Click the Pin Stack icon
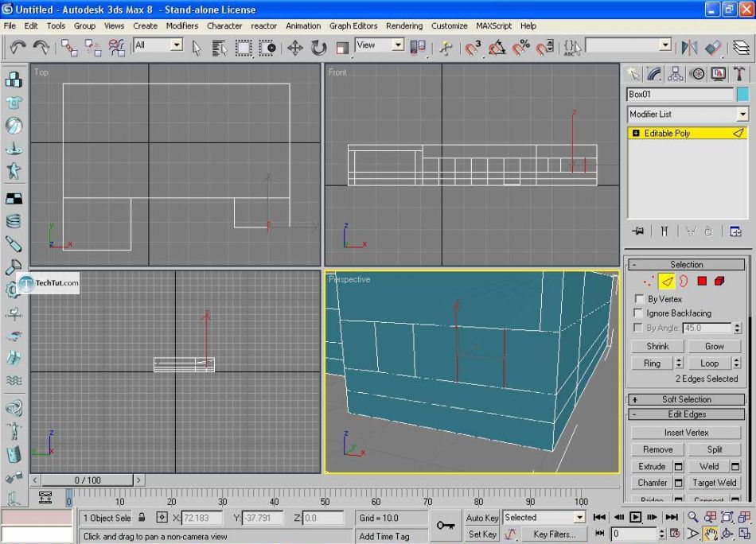The height and width of the screenshot is (544, 756). 638,231
